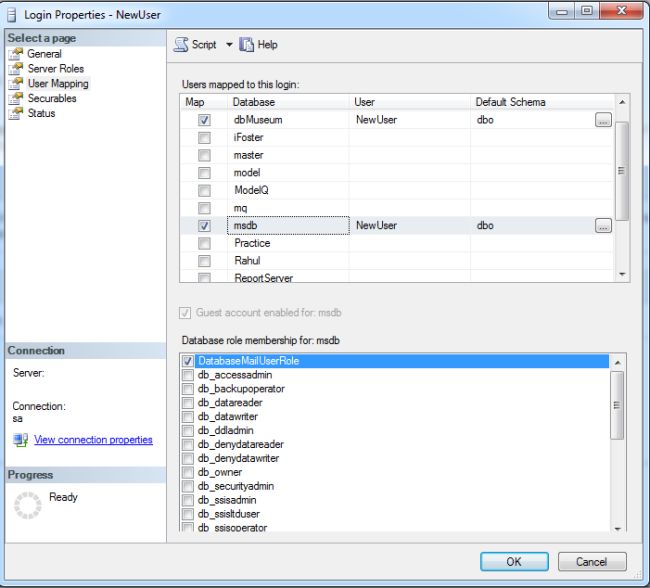Click the Cancel button

tap(592, 561)
